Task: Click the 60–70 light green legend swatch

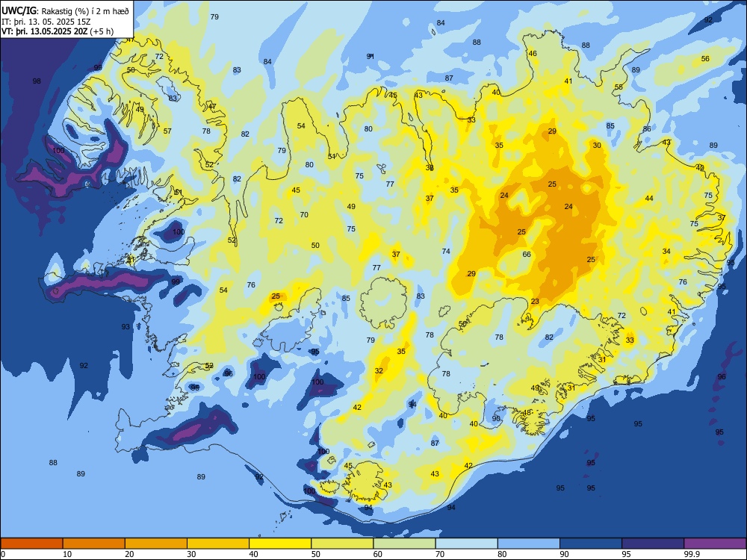Action: [x=404, y=544]
